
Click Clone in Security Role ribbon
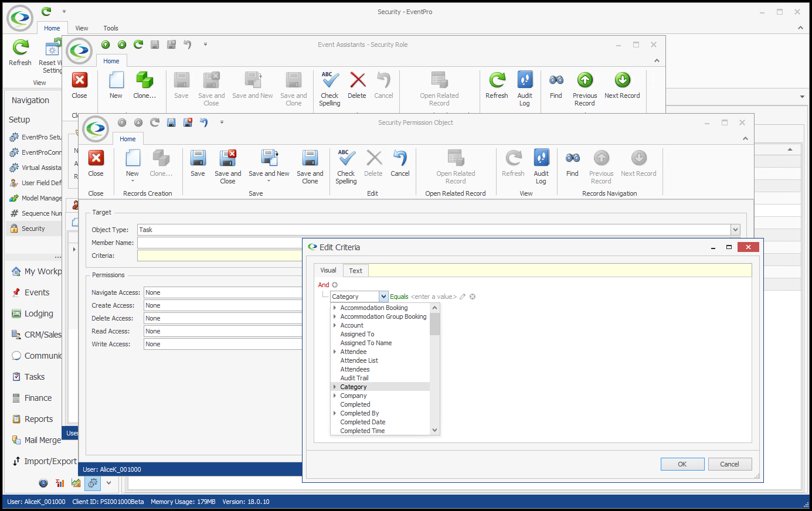tap(144, 86)
